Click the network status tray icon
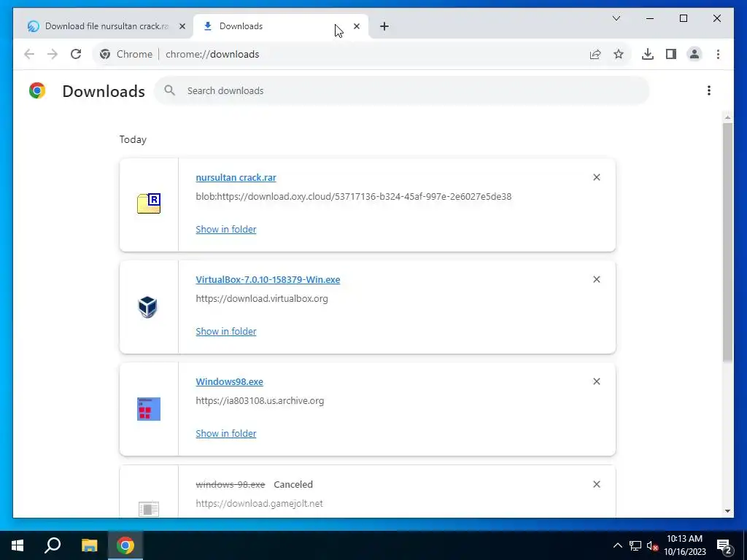This screenshot has height=560, width=747. 635,545
